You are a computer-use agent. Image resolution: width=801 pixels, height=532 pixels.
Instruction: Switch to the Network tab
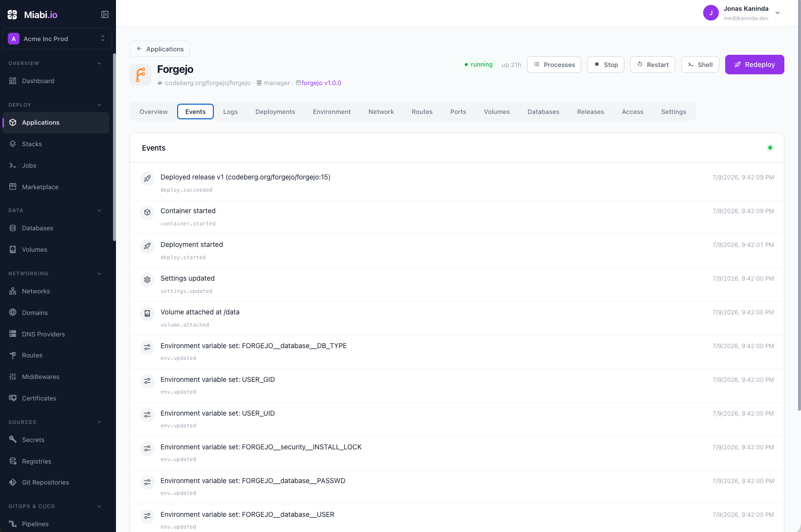(381, 111)
